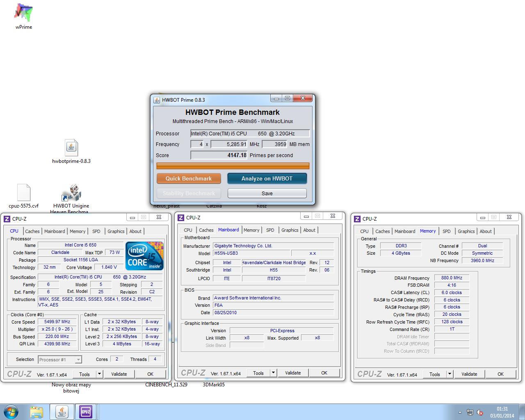The width and height of the screenshot is (525, 420).
Task: Click the HWBOT Prime Processor name field
Action: pyautogui.click(x=250, y=133)
